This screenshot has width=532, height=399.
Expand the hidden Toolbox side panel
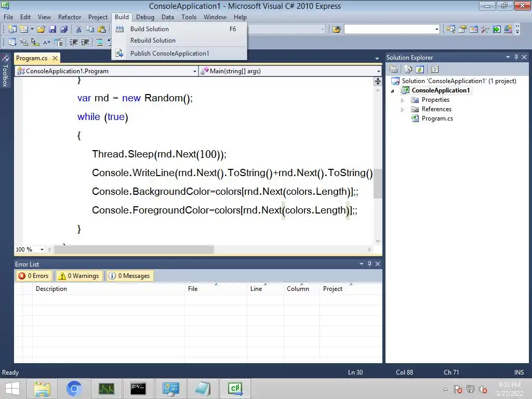point(5,71)
